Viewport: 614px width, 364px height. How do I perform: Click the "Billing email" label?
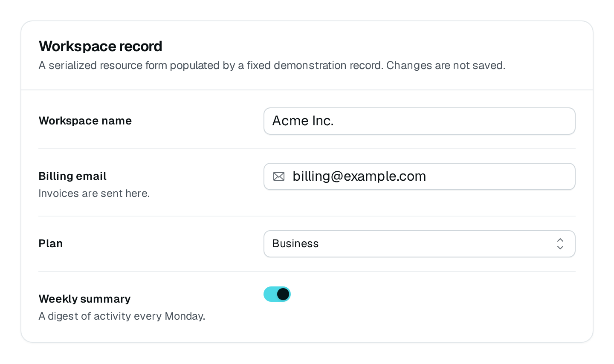pyautogui.click(x=72, y=176)
